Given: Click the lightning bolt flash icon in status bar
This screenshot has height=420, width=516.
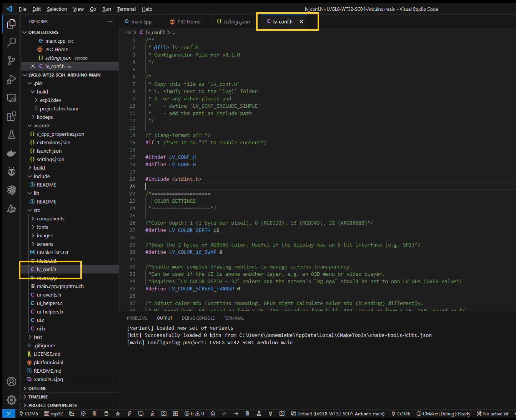Looking at the screenshot, I should point(130,414).
